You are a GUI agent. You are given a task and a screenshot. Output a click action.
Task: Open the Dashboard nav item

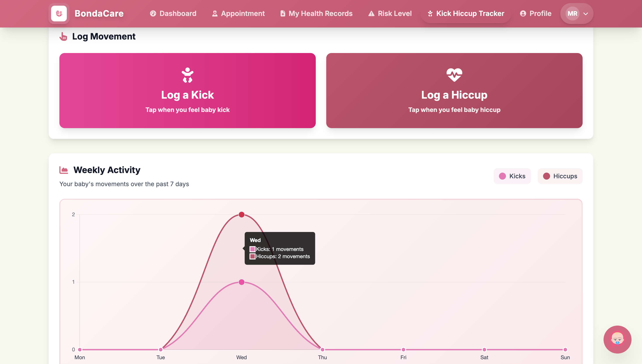[173, 14]
